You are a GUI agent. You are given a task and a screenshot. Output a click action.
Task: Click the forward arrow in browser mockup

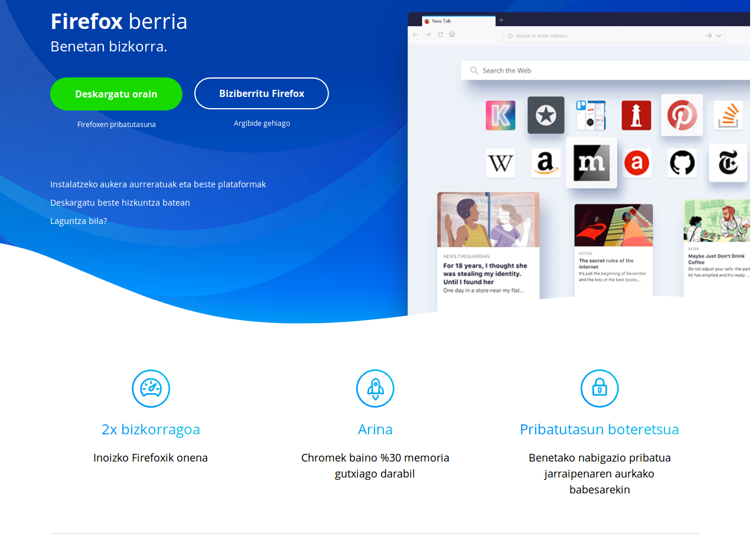(x=428, y=35)
